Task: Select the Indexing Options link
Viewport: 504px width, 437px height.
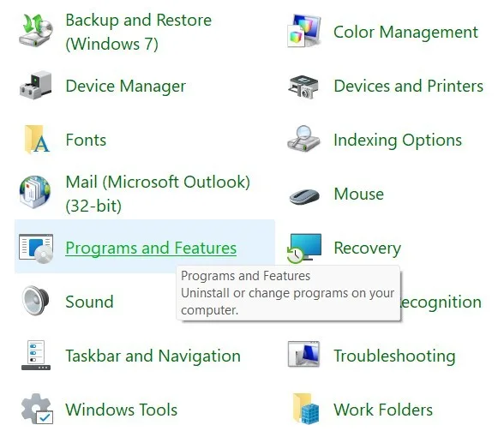Action: 398,141
